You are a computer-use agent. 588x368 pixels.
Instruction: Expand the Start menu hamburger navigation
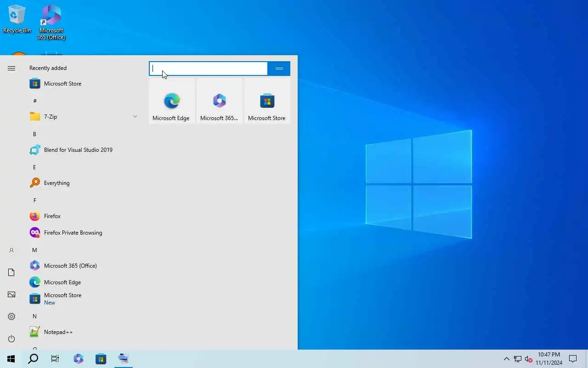[11, 68]
